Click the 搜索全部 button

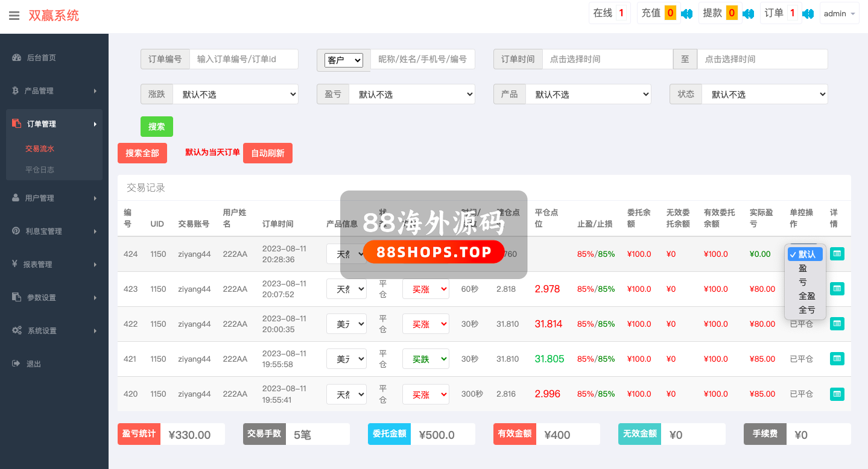point(142,153)
